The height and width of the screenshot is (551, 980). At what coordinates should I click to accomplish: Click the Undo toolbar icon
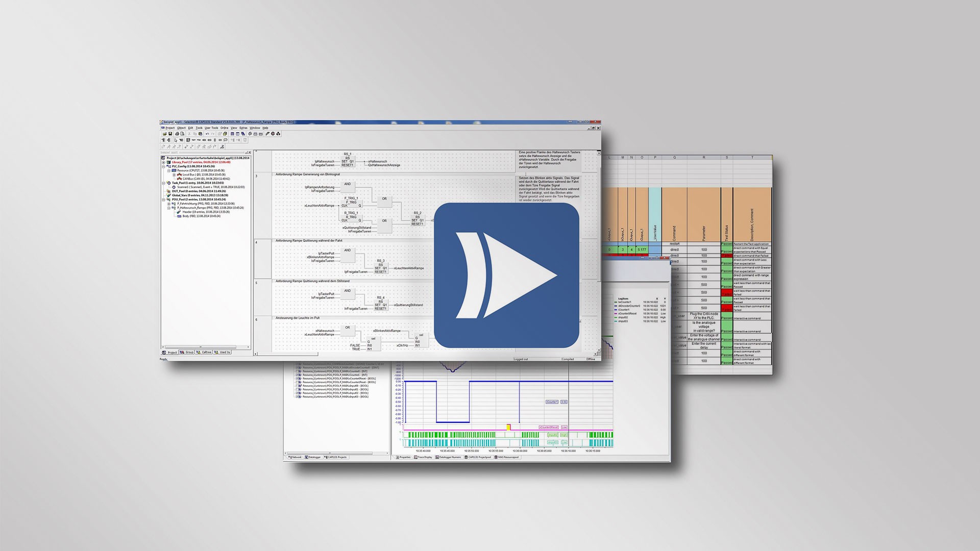click(207, 134)
